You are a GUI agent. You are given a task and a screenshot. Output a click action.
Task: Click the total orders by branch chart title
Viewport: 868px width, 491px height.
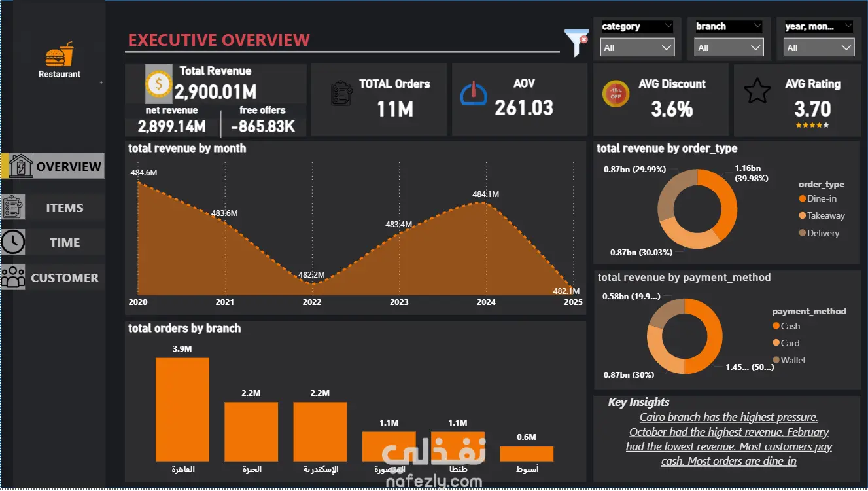pos(184,329)
